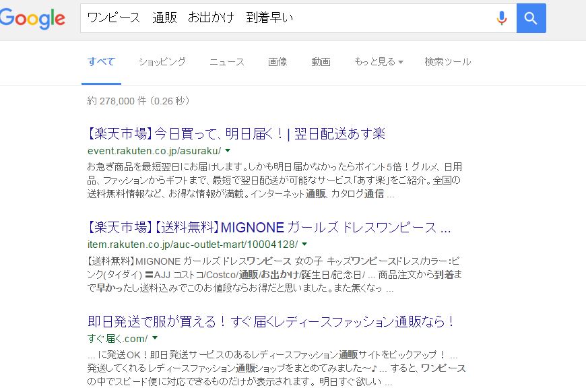The image size is (586, 392).
Task: Start voice search with microphone icon
Action: click(x=502, y=18)
